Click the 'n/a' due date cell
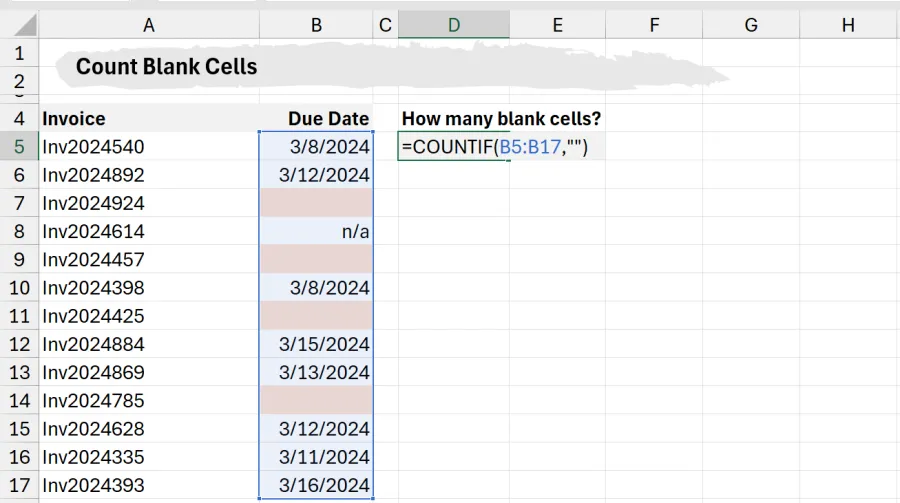This screenshot has width=900, height=503. click(316, 231)
